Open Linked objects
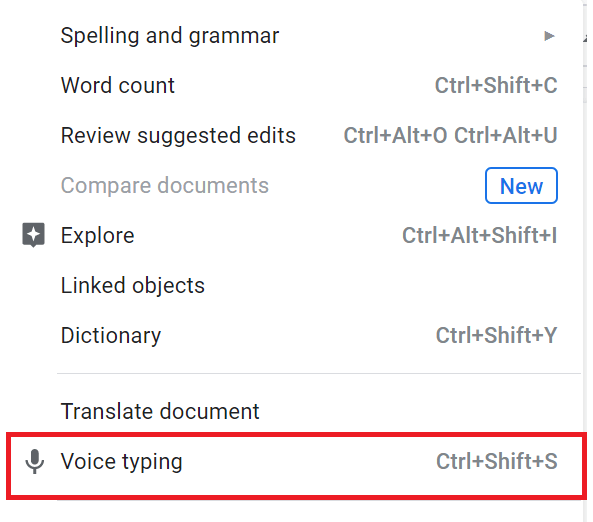 [133, 285]
